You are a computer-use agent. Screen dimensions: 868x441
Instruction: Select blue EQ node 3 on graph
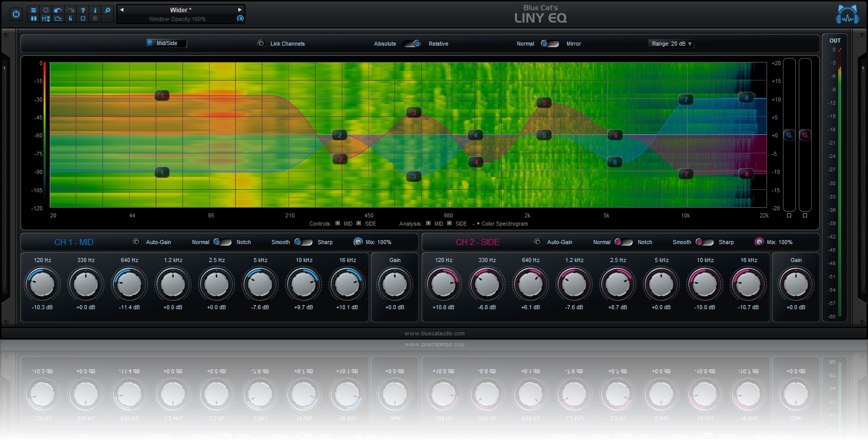coord(414,176)
